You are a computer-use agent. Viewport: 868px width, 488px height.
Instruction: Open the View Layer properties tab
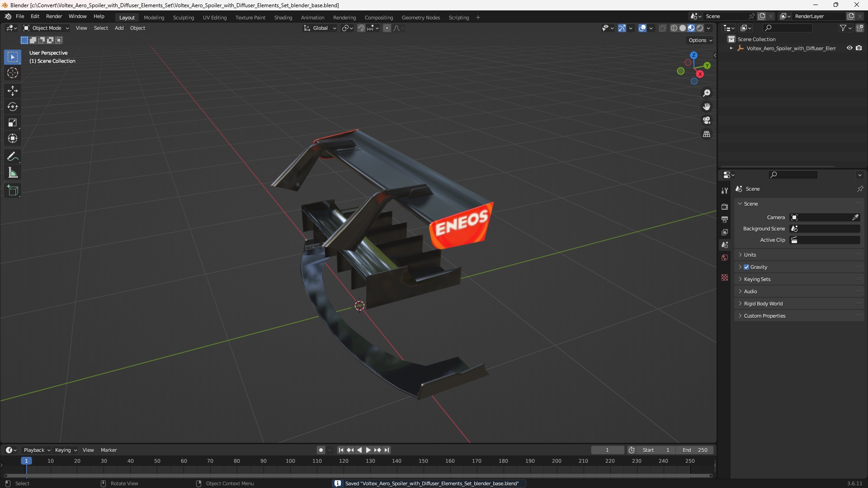pos(725,232)
